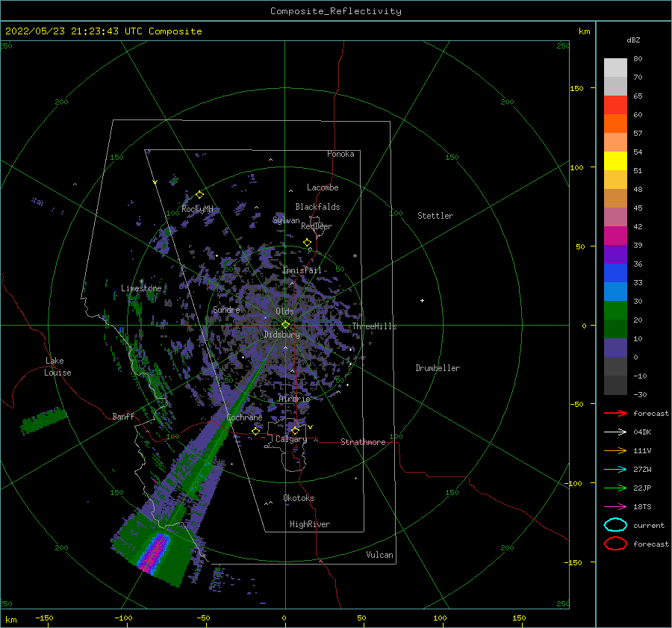This screenshot has width=672, height=628.
Task: Click the magenta swatch between 42 and 39
Action: pos(615,236)
